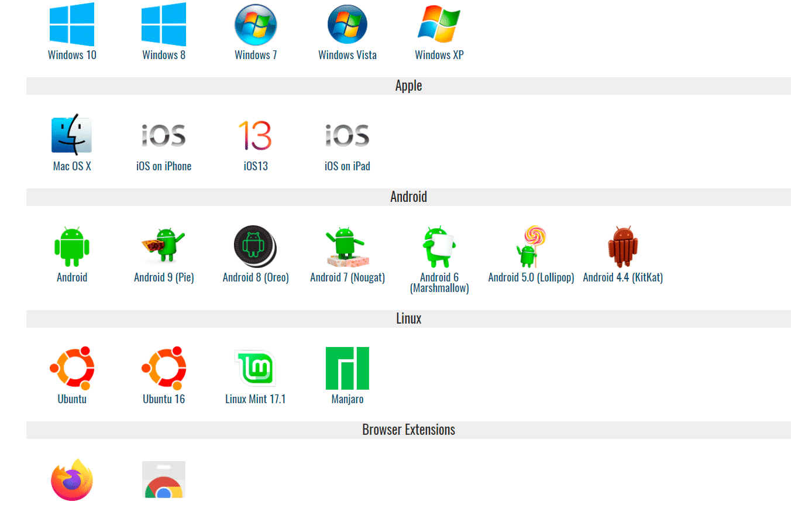Click the Linux section heading
812x505 pixels.
coord(408,318)
